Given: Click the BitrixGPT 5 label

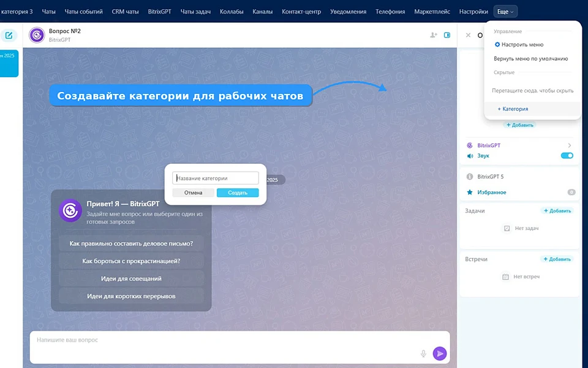Looking at the screenshot, I should coord(491,177).
